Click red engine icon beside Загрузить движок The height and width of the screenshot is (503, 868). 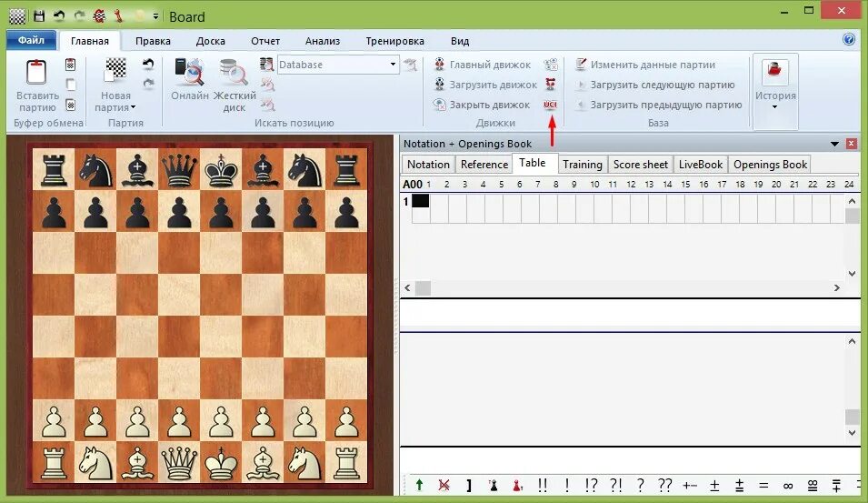pos(550,85)
